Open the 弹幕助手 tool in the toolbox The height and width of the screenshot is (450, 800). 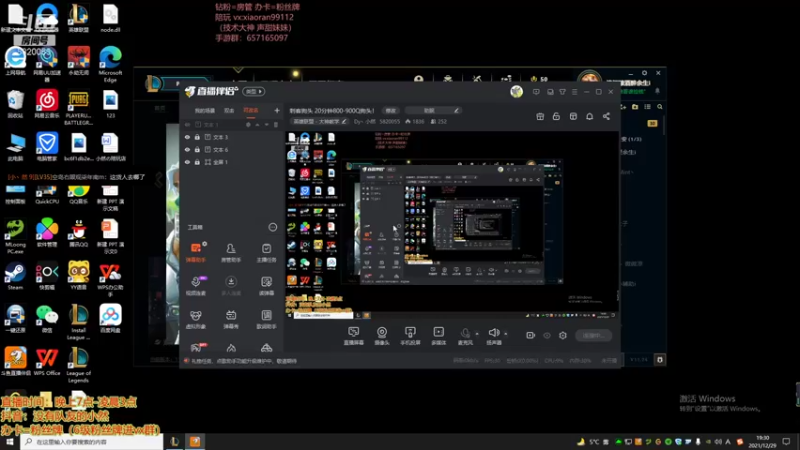196,252
